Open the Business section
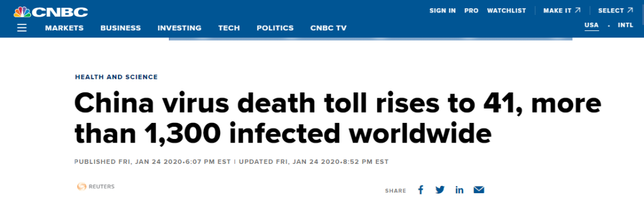 click(x=120, y=28)
